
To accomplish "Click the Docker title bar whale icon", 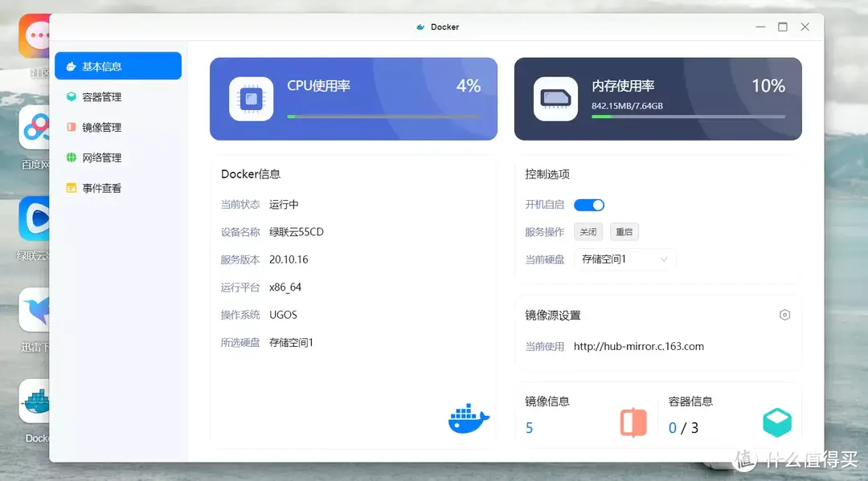I will point(420,26).
